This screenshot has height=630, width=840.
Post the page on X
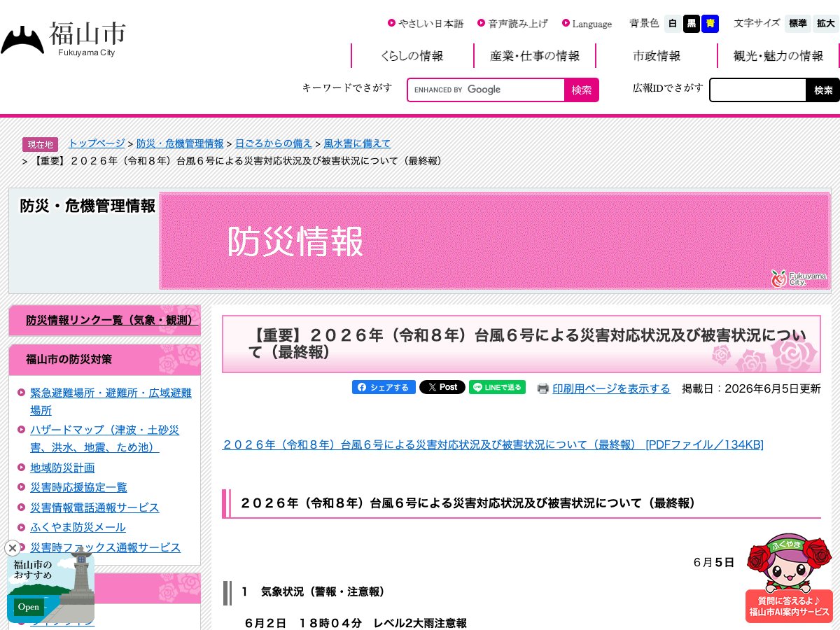pos(442,387)
